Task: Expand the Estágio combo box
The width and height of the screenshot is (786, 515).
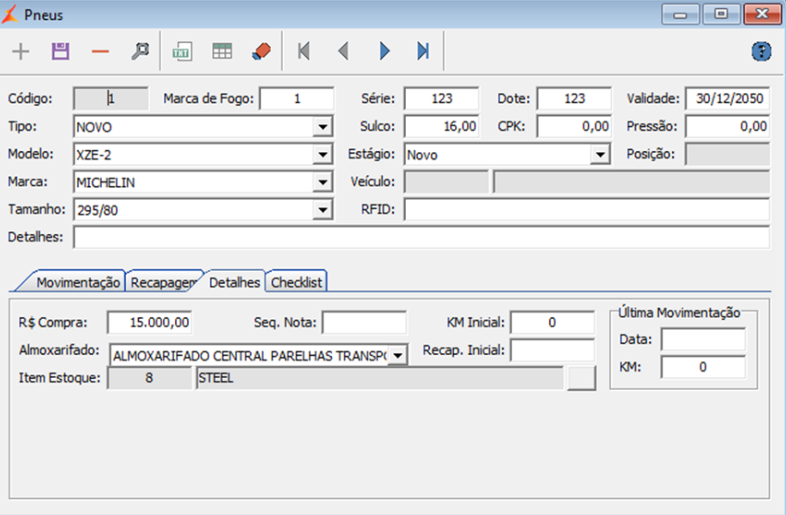Action: pyautogui.click(x=600, y=156)
